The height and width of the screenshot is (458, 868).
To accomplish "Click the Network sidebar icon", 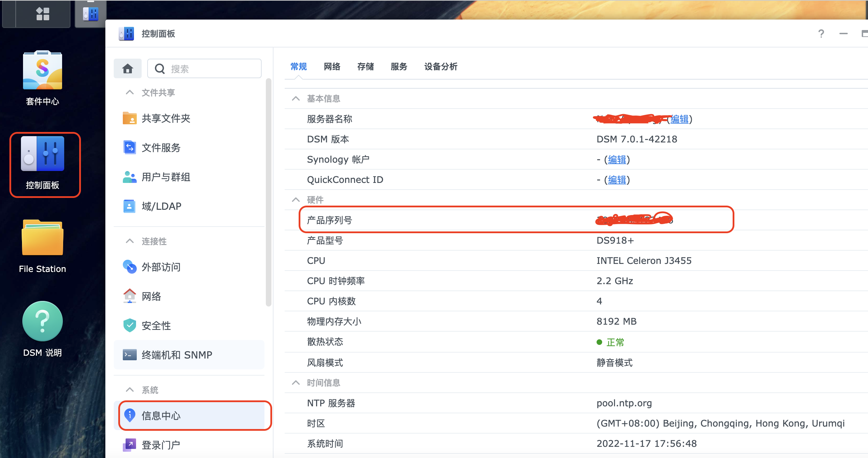I will [129, 296].
